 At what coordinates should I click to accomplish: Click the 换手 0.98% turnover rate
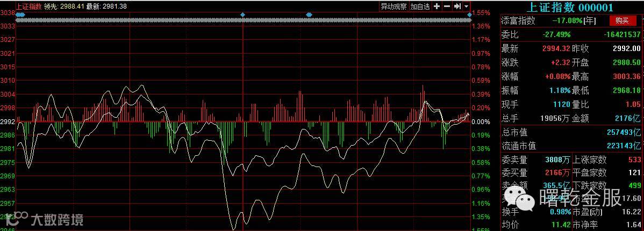560,212
